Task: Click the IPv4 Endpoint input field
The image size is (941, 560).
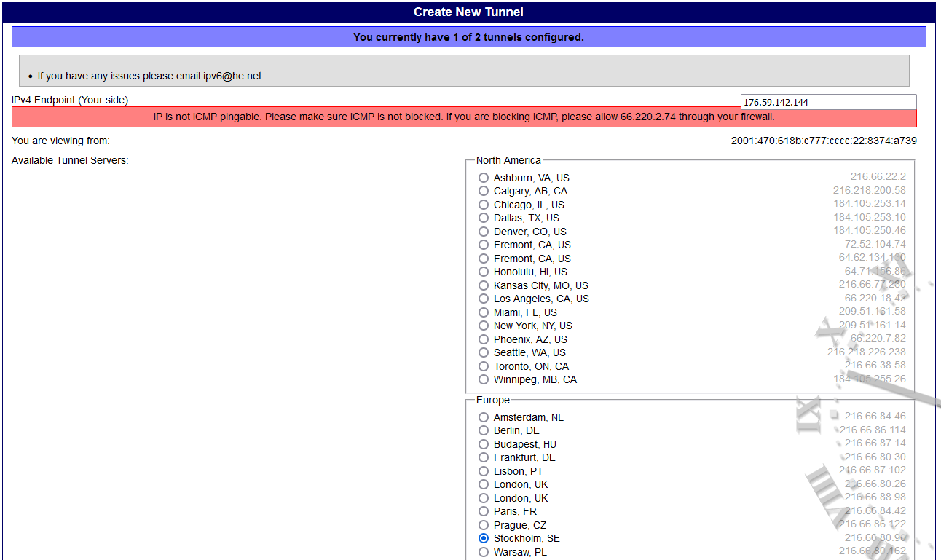Action: pos(828,102)
